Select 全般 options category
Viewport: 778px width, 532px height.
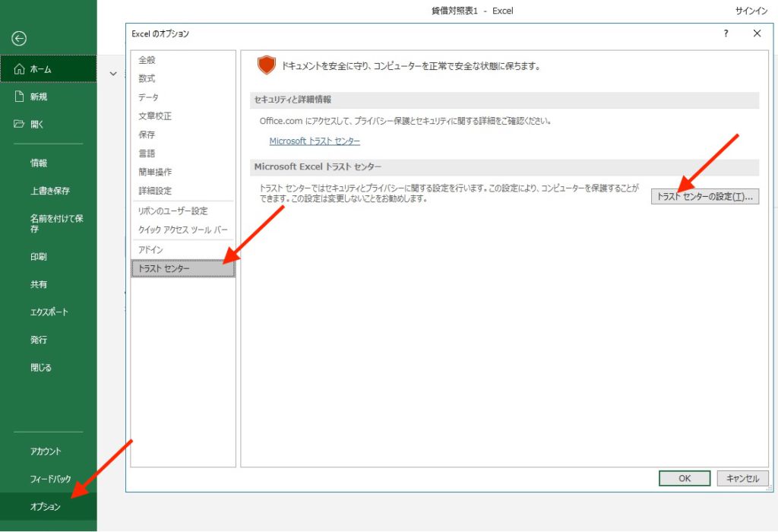coord(182,60)
